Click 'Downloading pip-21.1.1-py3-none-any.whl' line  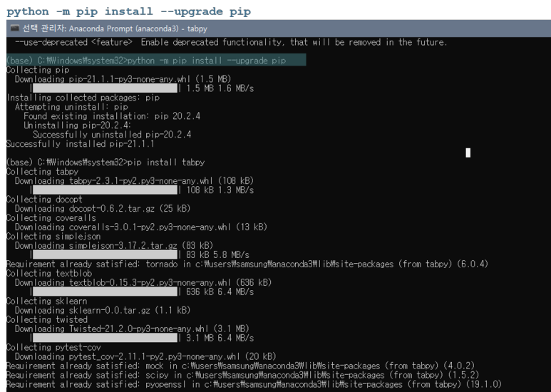click(x=123, y=79)
